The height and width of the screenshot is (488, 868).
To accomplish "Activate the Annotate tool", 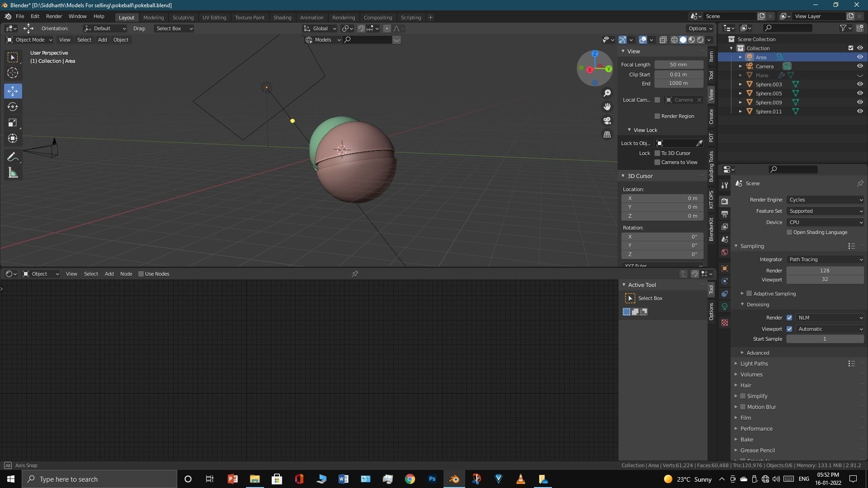I will (13, 157).
